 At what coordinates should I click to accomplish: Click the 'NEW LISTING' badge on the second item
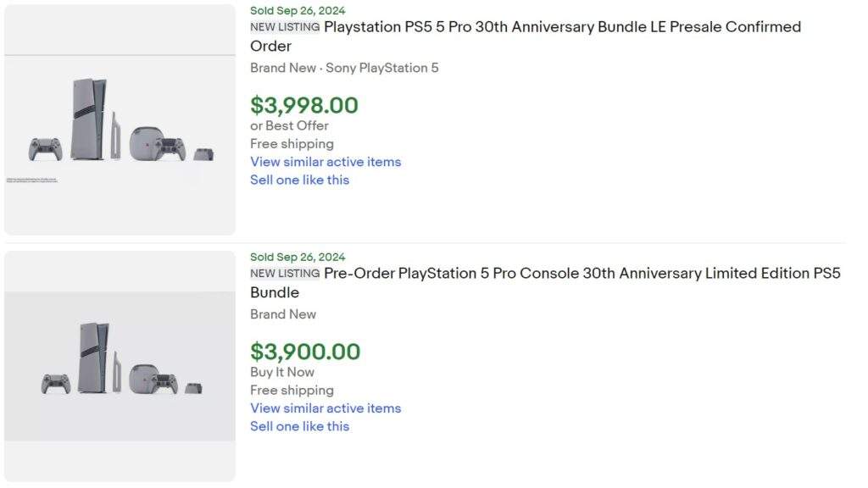click(284, 274)
